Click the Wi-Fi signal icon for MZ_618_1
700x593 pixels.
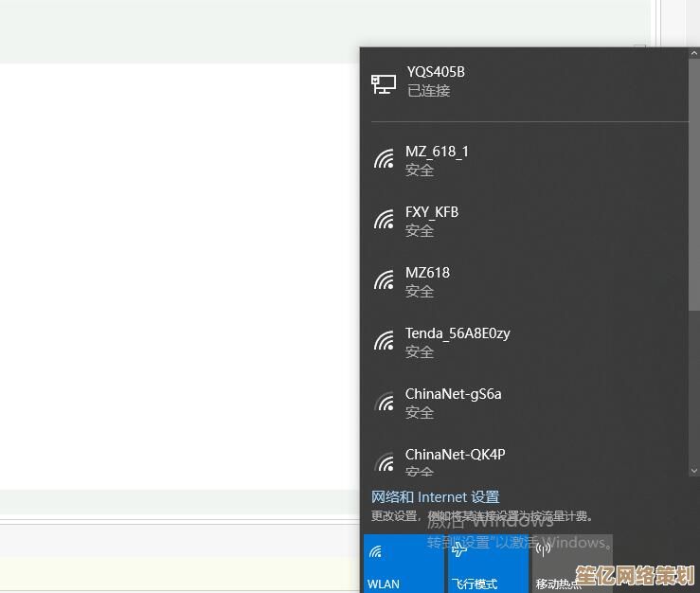coord(384,160)
